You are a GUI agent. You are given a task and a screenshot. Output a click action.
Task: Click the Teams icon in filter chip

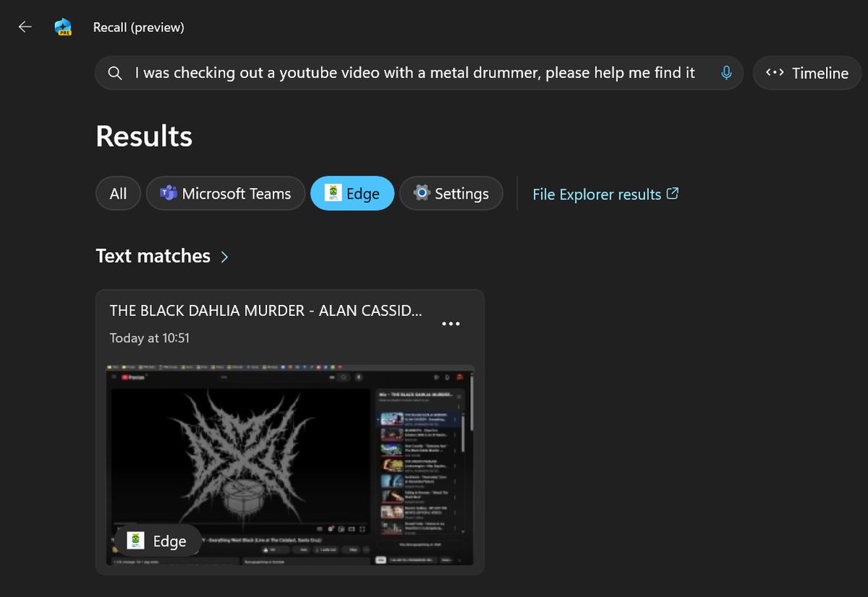coord(169,194)
